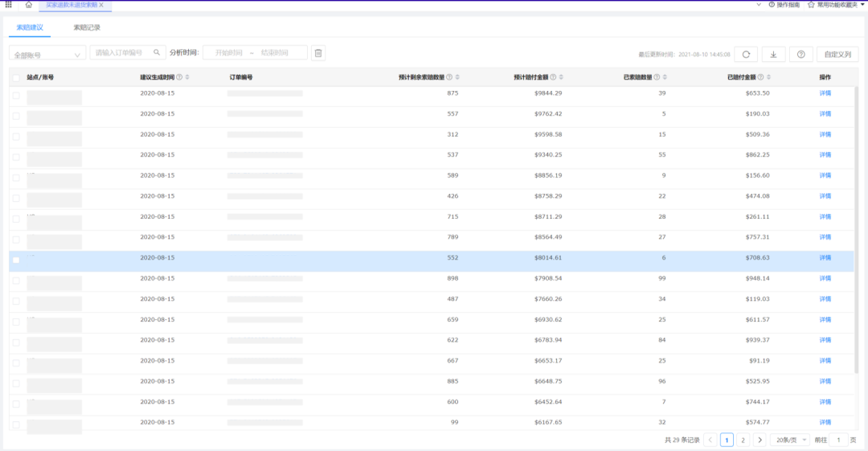Open the 20条/页 page size dropdown
Image resolution: width=868 pixels, height=451 pixels.
[x=789, y=440]
